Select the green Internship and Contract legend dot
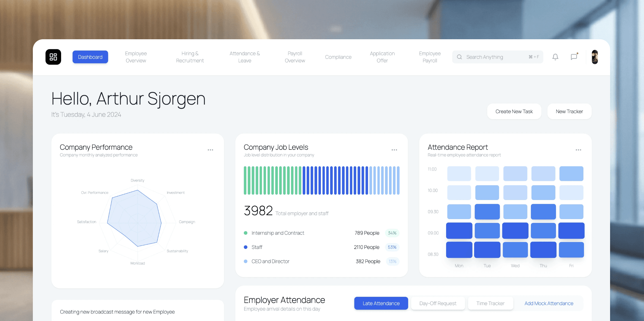This screenshot has width=644, height=321. pyautogui.click(x=246, y=233)
